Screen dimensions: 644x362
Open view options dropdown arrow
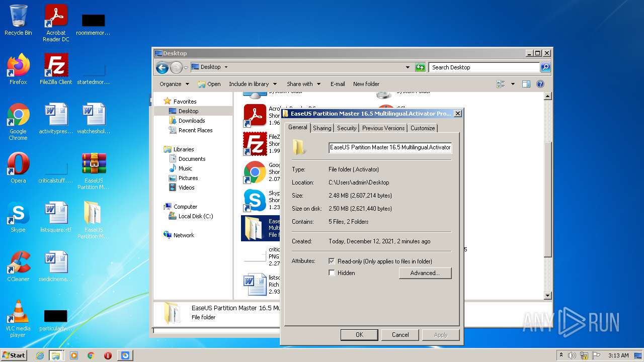[513, 84]
